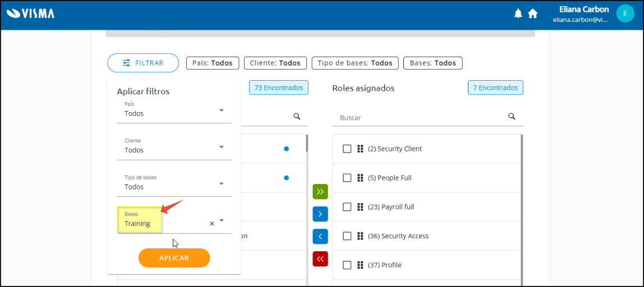This screenshot has height=287, width=644.
Task: Grab drag handle of Payroll full
Action: (x=360, y=207)
